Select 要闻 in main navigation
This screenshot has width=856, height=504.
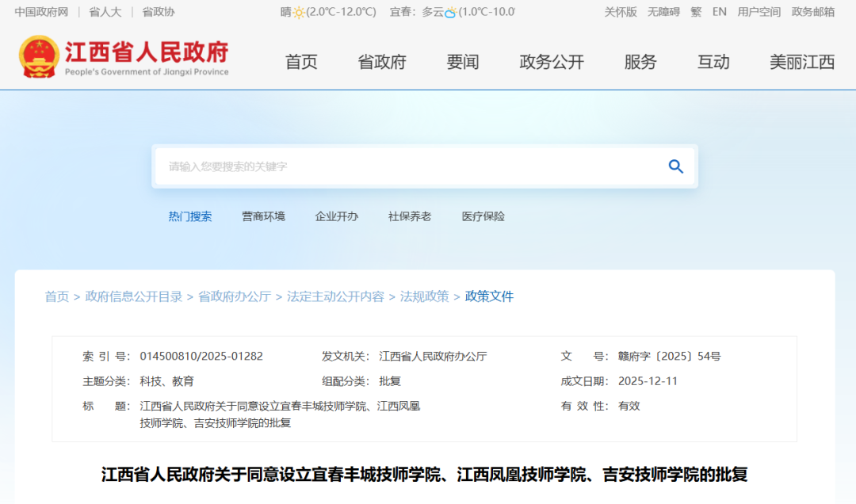(x=463, y=62)
